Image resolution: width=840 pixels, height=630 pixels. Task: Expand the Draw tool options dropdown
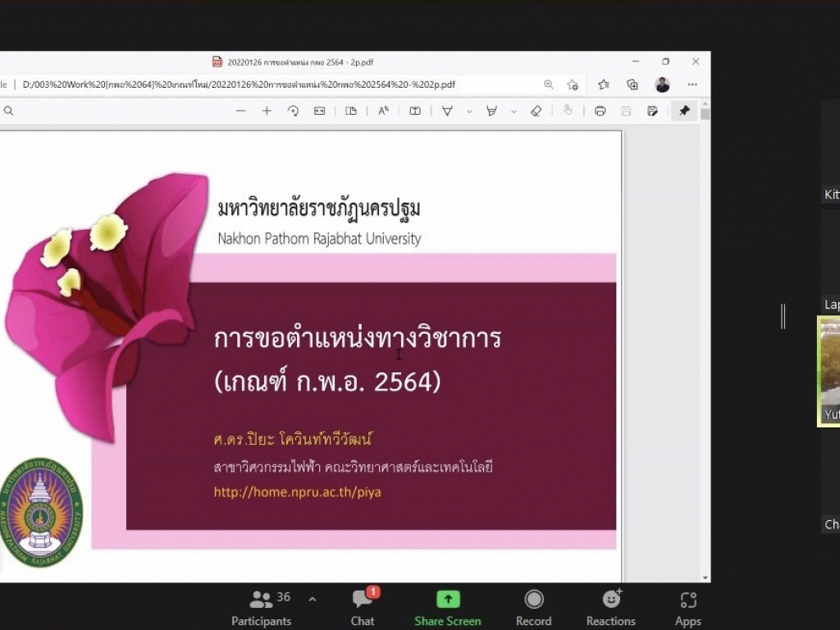pyautogui.click(x=469, y=111)
